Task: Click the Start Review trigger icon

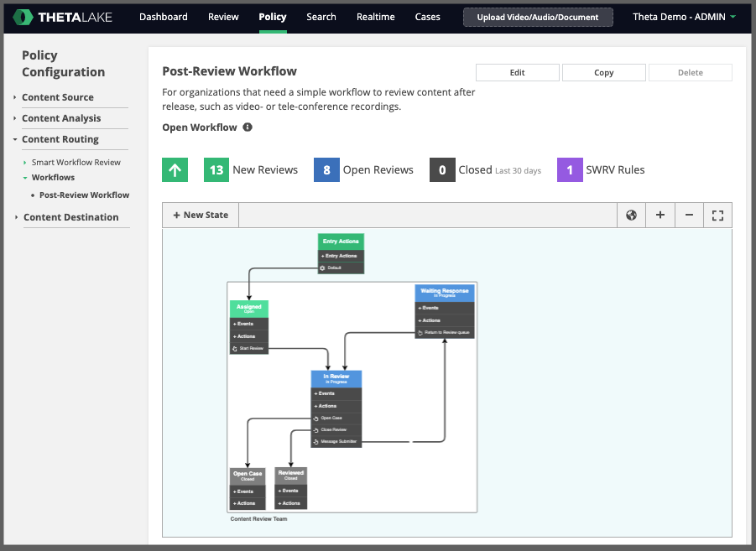Action: pyautogui.click(x=235, y=349)
